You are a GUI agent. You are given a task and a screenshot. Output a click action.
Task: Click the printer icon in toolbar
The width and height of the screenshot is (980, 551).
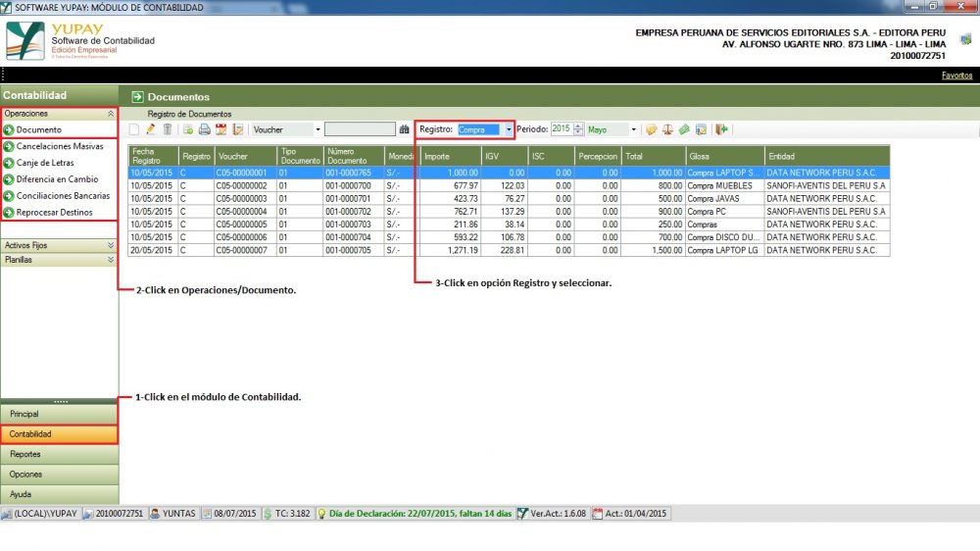pos(205,129)
